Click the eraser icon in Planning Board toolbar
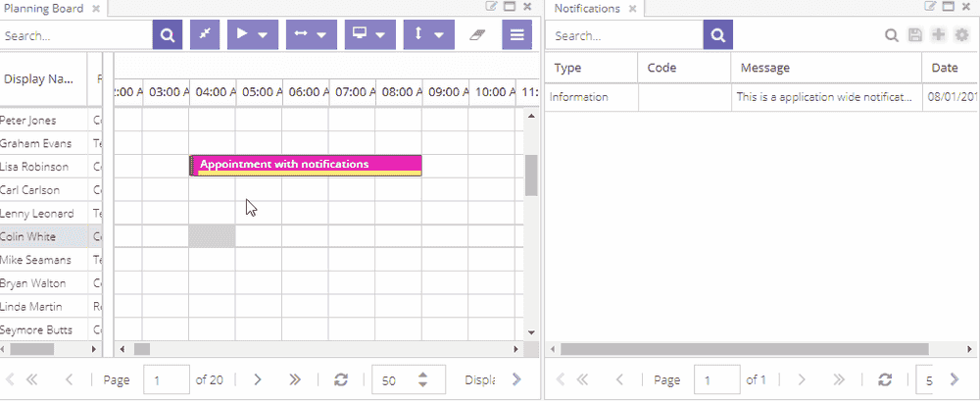Screen dimensions: 980x401 click(x=477, y=35)
